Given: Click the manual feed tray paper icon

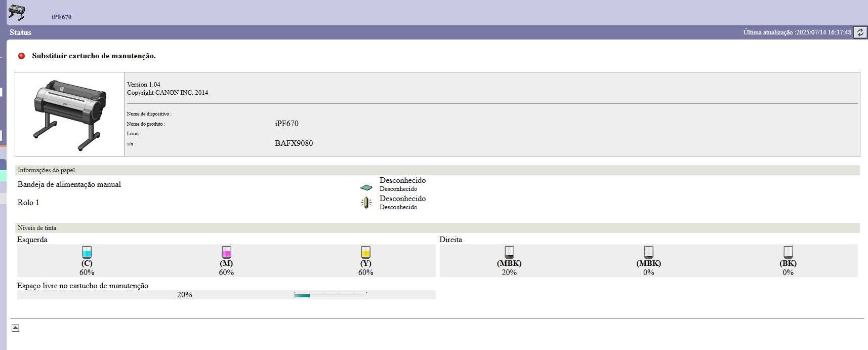Looking at the screenshot, I should [366, 187].
